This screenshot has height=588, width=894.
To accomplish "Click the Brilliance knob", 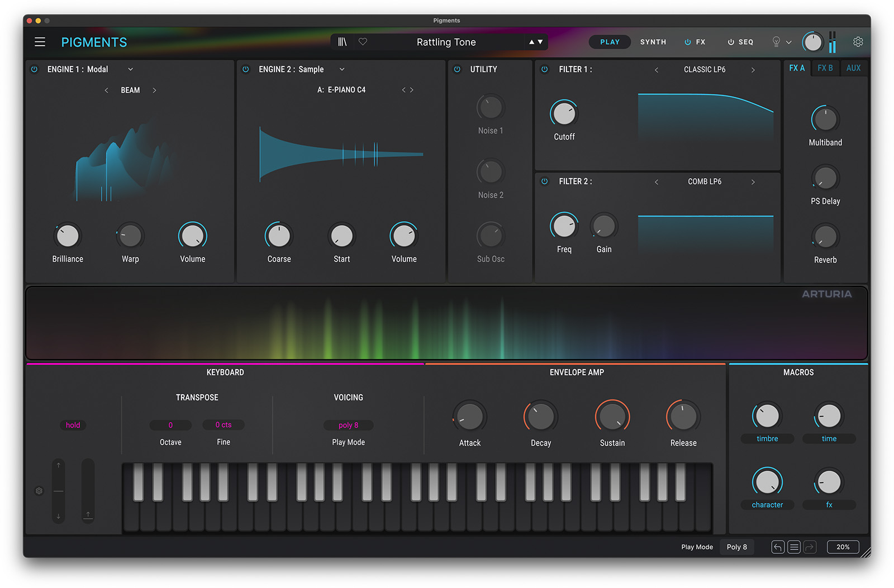I will click(68, 236).
